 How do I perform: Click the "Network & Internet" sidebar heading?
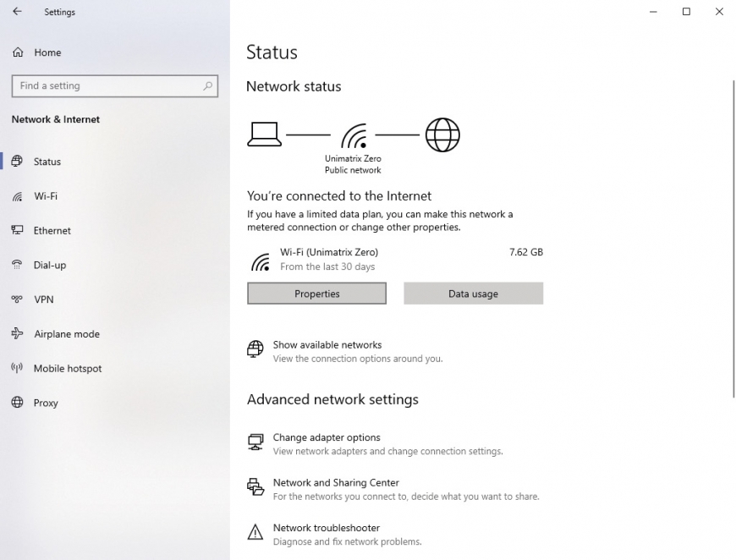pyautogui.click(x=55, y=119)
